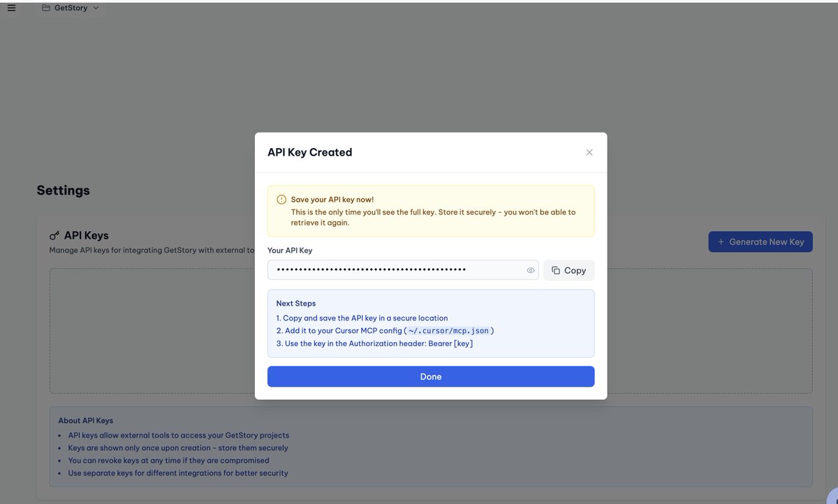Click the X icon on the API Key Created dialog
The height and width of the screenshot is (504, 838).
[x=589, y=152]
